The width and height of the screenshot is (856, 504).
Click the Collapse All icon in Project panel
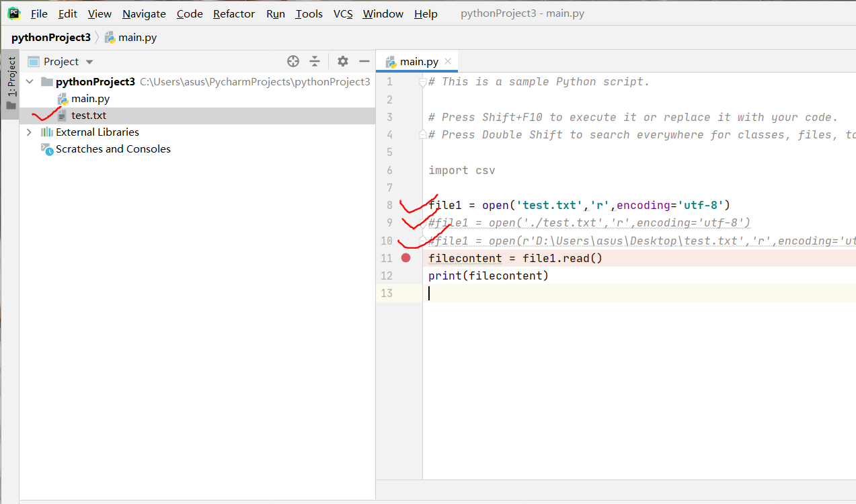point(315,61)
